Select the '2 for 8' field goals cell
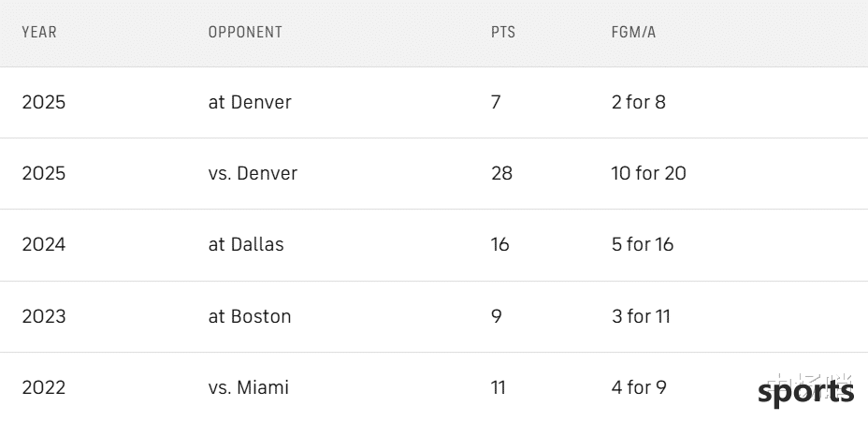The height and width of the screenshot is (421, 868). 638,103
